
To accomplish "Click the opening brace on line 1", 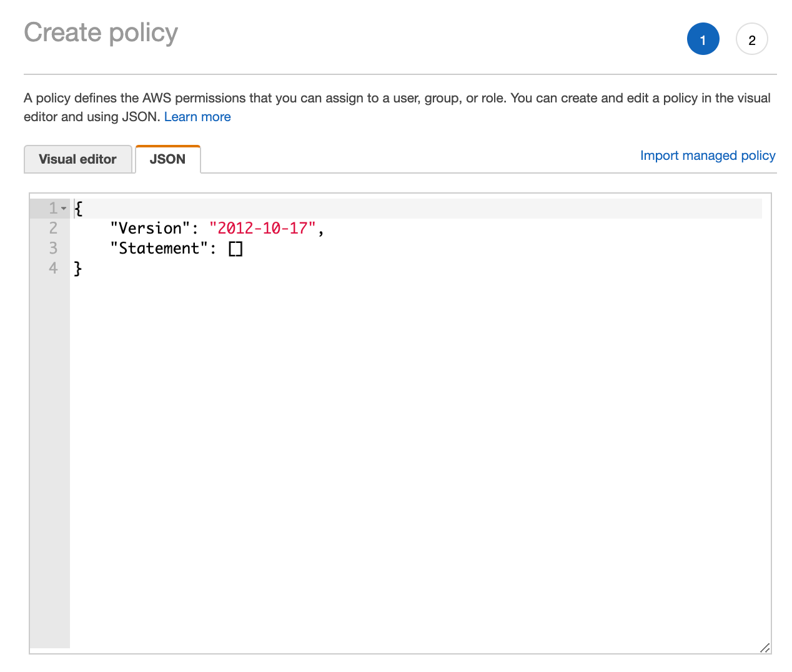I will pos(77,208).
